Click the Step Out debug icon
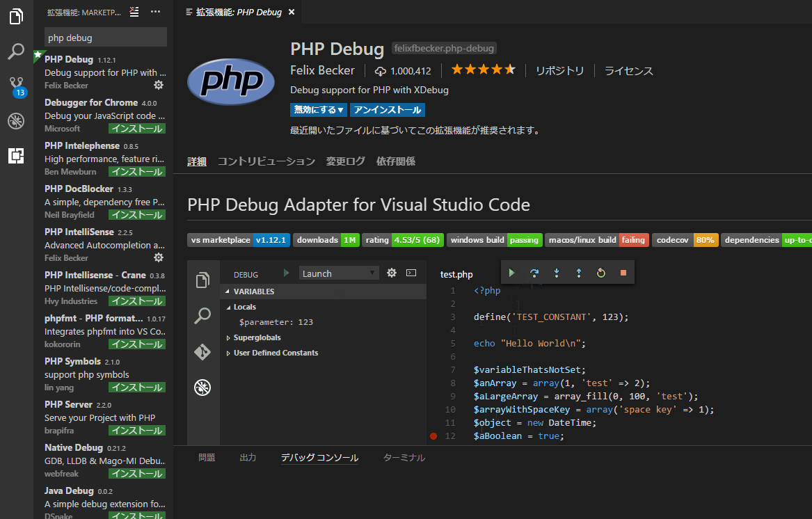Viewport: 812px width, 519px height. pos(579,273)
